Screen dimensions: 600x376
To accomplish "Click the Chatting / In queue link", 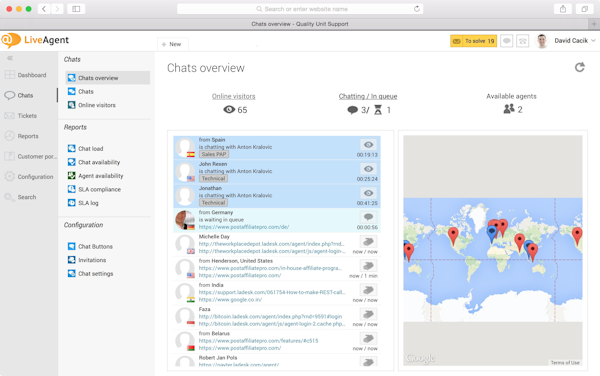I will (x=368, y=96).
